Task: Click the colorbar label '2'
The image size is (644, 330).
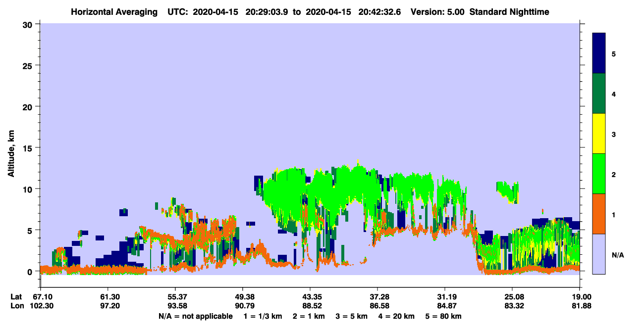Action: point(614,174)
